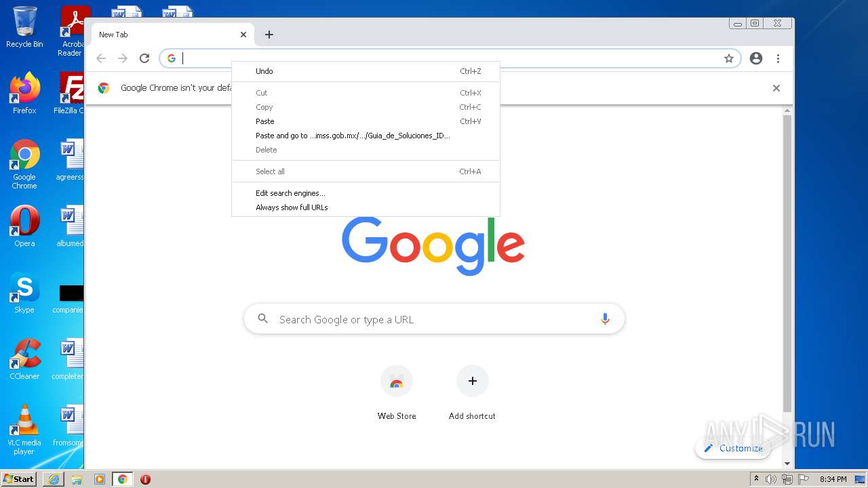868x488 pixels.
Task: Open a new tab with the plus button
Action: coord(269,35)
